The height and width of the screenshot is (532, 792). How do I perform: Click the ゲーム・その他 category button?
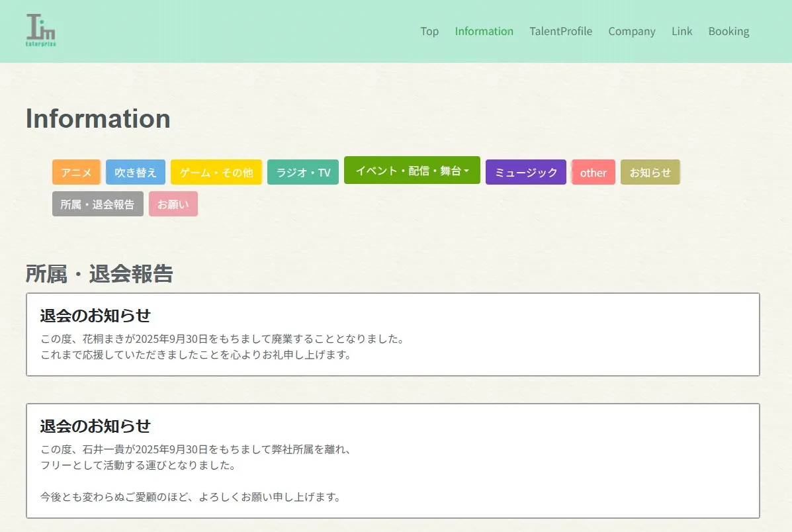tap(216, 172)
